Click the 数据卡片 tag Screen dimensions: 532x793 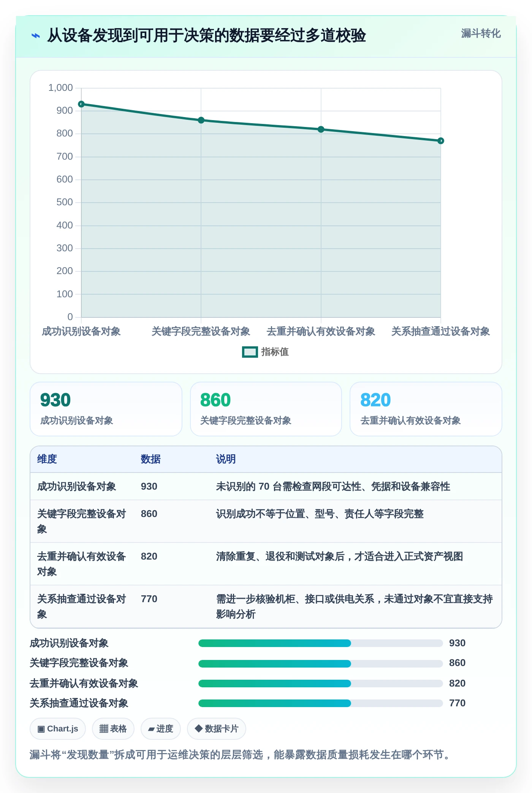[217, 729]
